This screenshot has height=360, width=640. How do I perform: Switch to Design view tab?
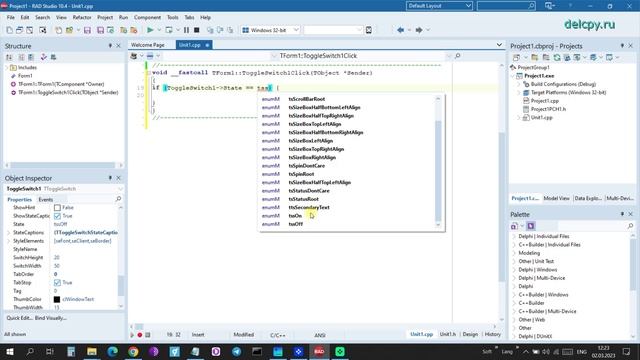tap(470, 334)
